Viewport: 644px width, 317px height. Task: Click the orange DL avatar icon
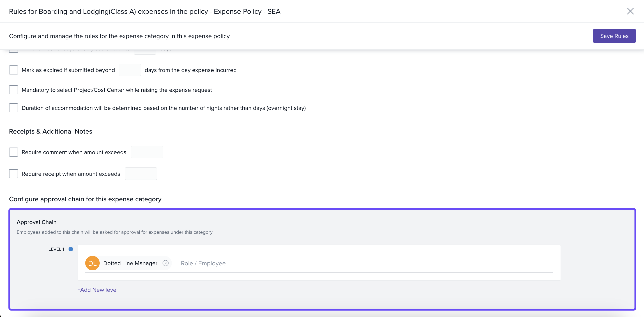(92, 263)
